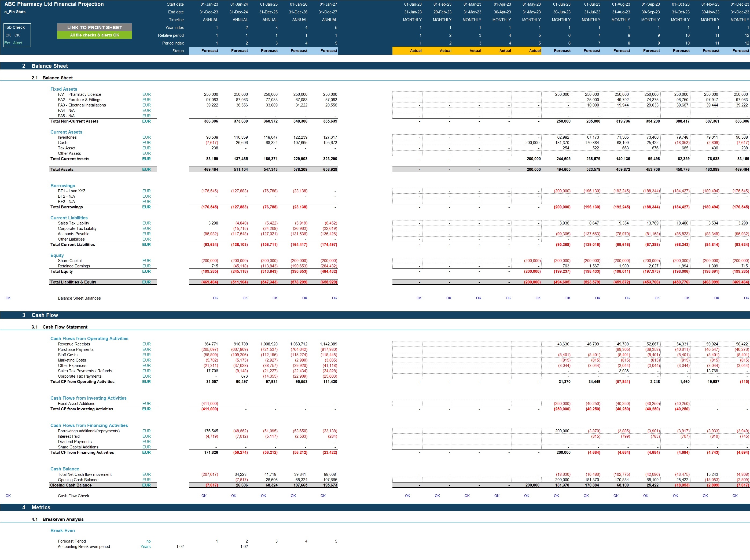The image size is (750, 560).
Task: Click the Accounting Break-even period label
Action: coord(84,547)
